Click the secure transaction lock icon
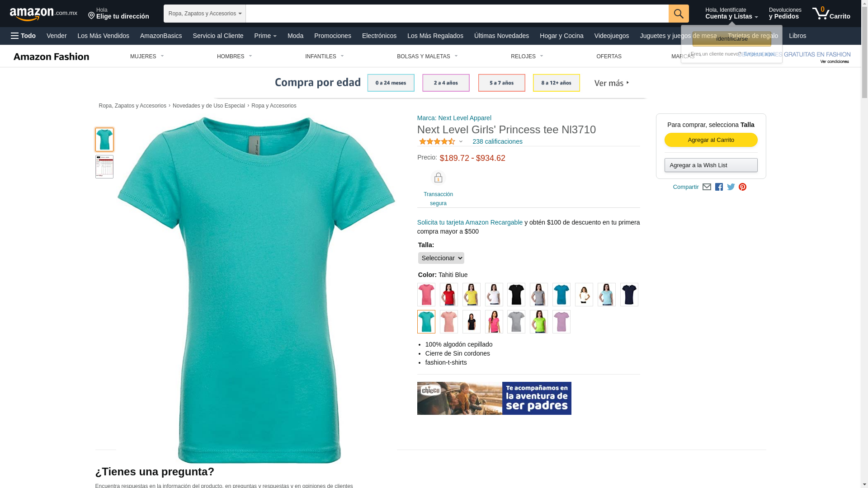 [x=438, y=178]
